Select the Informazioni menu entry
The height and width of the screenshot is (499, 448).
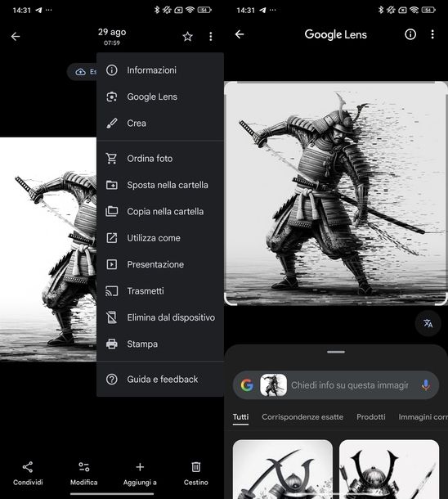click(x=160, y=70)
